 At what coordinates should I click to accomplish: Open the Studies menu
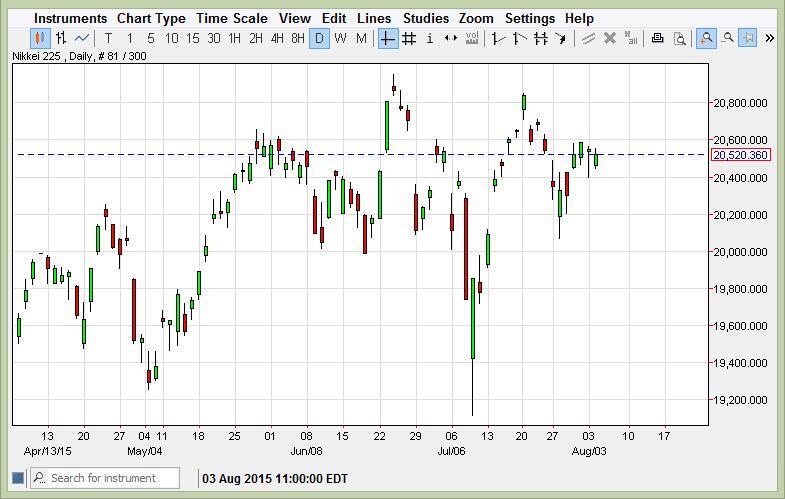425,18
